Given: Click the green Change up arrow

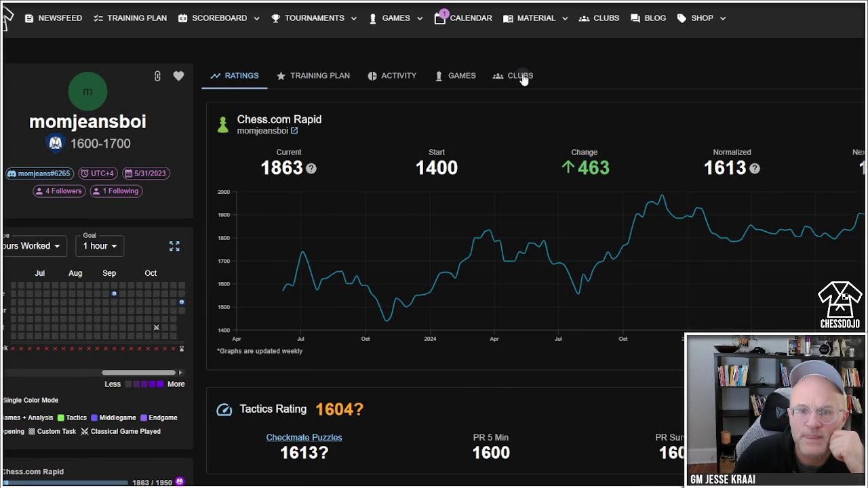Looking at the screenshot, I should (568, 167).
